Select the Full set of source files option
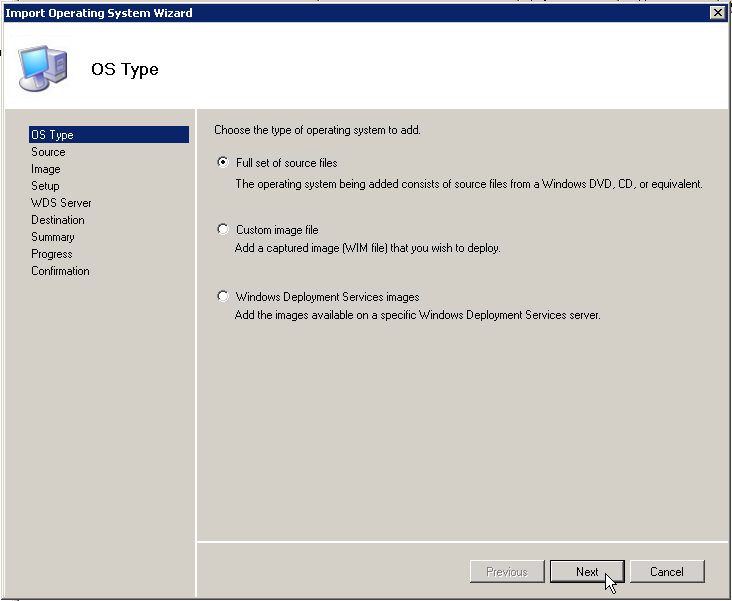 223,162
